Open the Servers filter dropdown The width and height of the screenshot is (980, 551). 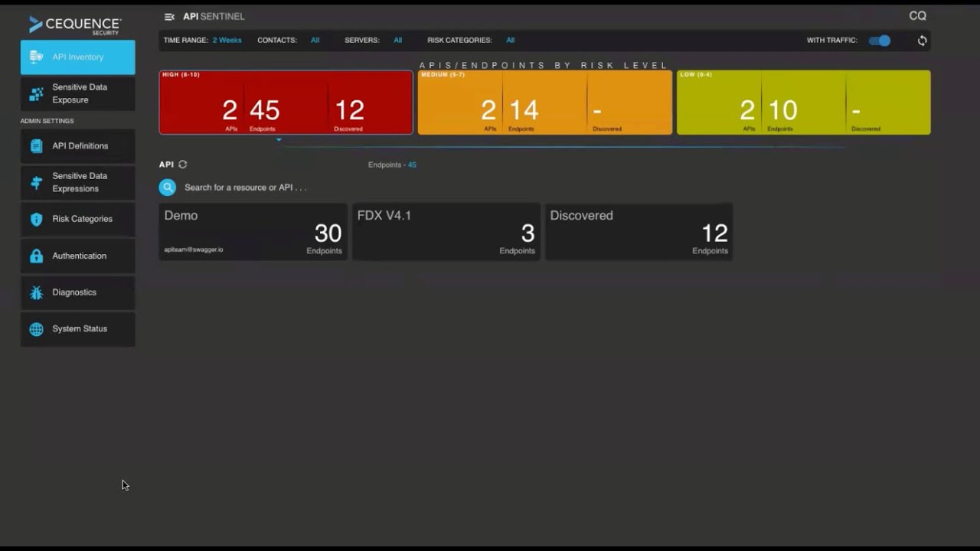point(397,41)
